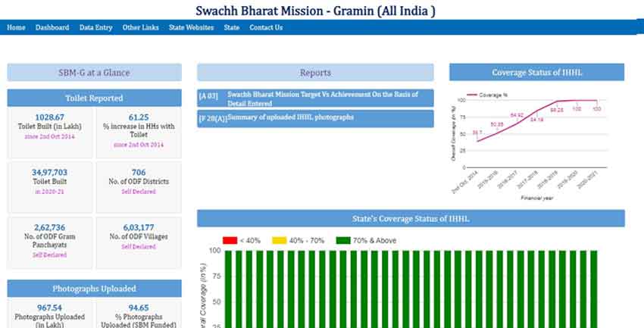The image size is (644, 328).
Task: Click 'Self Declared' under ODF Villages
Action: tap(139, 247)
